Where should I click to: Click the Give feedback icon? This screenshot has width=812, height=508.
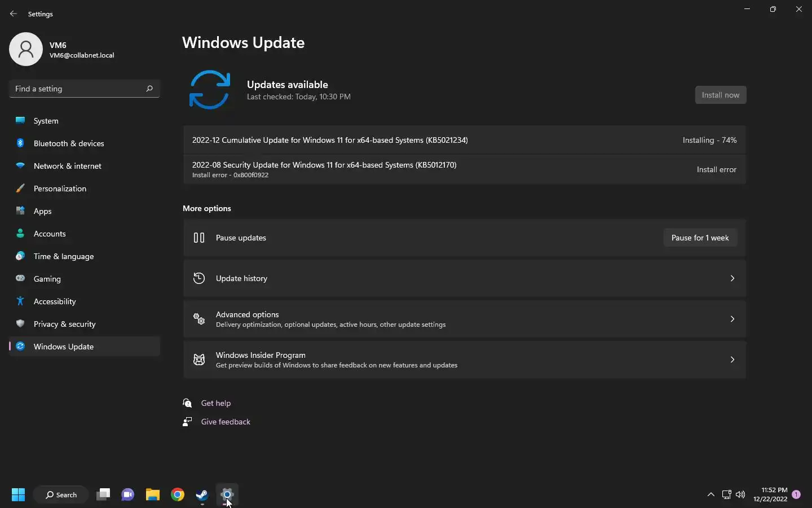(188, 422)
